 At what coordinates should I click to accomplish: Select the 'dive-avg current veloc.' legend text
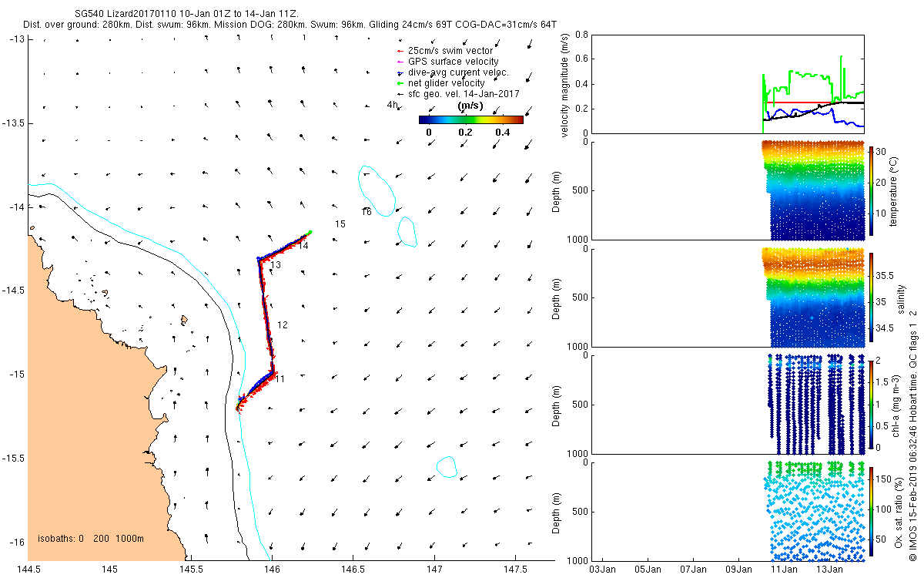(458, 72)
